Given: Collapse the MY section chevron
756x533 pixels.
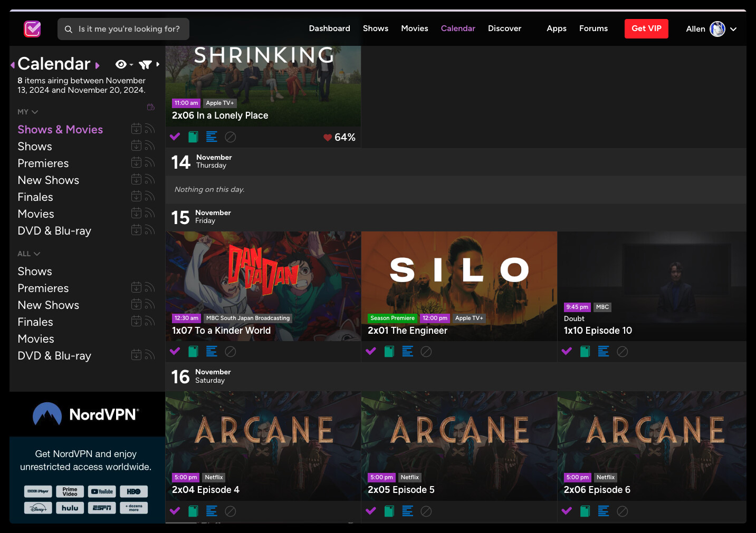Looking at the screenshot, I should point(35,112).
